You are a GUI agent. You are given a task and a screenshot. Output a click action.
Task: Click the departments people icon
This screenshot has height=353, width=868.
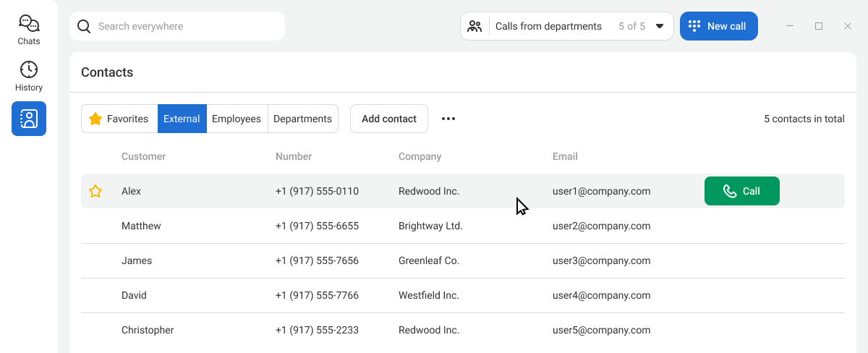pos(475,26)
